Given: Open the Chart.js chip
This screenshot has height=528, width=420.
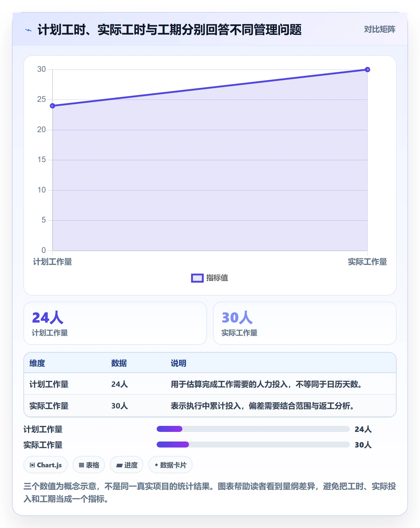Looking at the screenshot, I should (x=46, y=465).
